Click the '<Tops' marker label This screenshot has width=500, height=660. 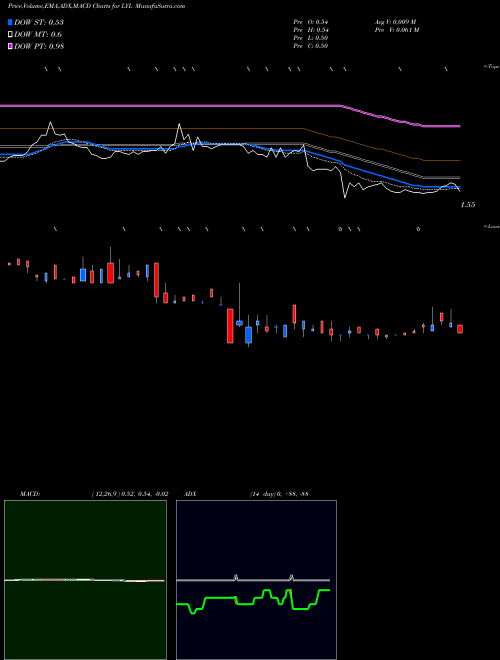pyautogui.click(x=491, y=67)
